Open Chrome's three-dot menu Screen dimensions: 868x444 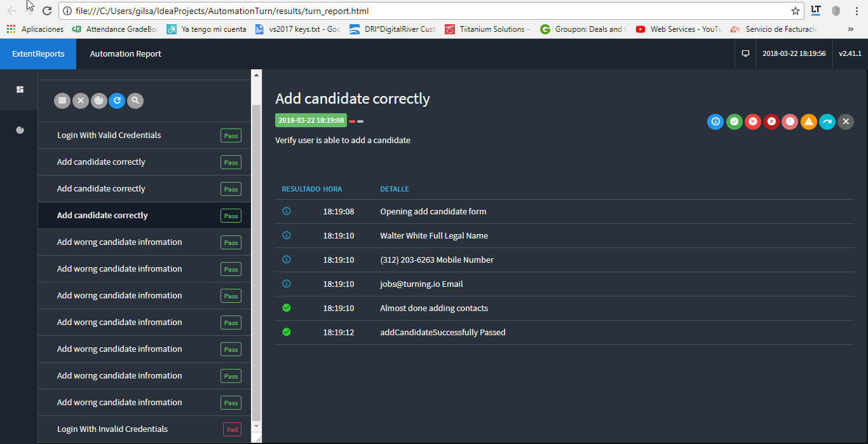click(x=855, y=11)
